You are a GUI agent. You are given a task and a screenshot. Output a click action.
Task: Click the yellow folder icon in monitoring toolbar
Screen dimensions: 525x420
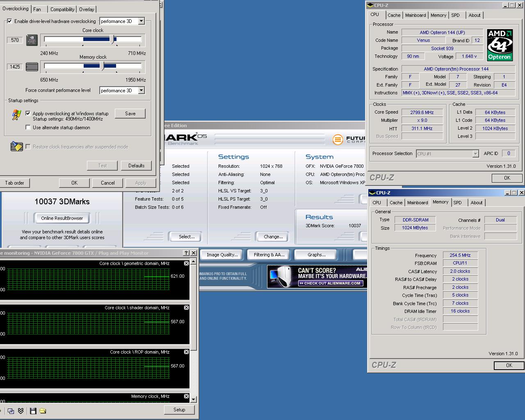(x=43, y=411)
